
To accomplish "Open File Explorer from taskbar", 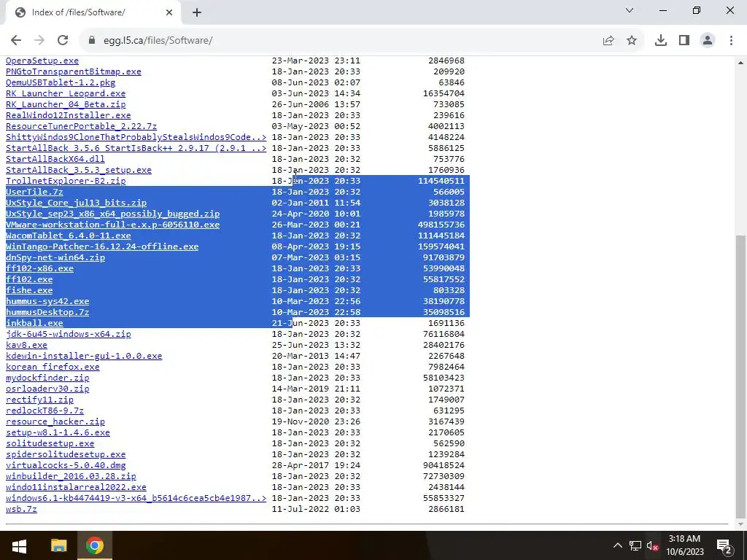I will pos(58,545).
